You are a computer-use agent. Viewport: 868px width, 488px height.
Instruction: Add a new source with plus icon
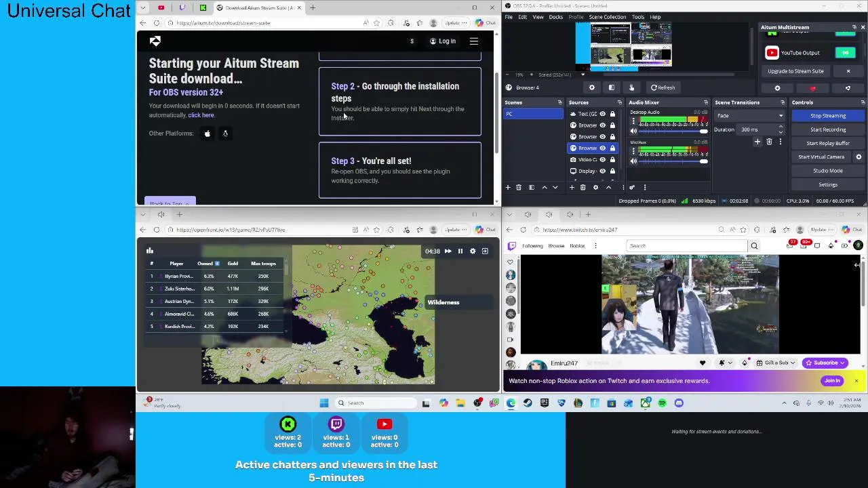[572, 188]
